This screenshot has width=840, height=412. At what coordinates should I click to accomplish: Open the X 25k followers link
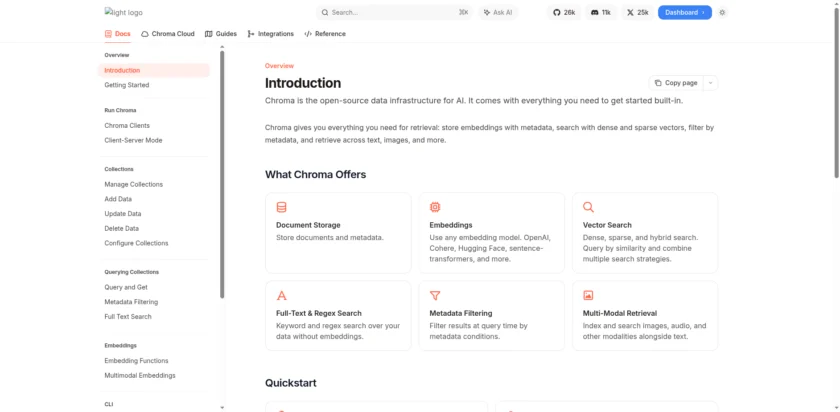(x=637, y=13)
